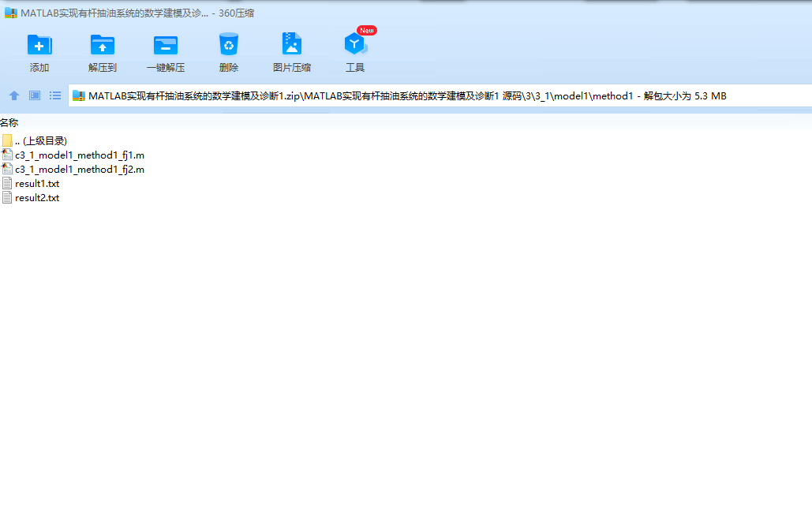The width and height of the screenshot is (812, 523).
Task: Click the text file icon of result2.txt
Action: coord(7,198)
